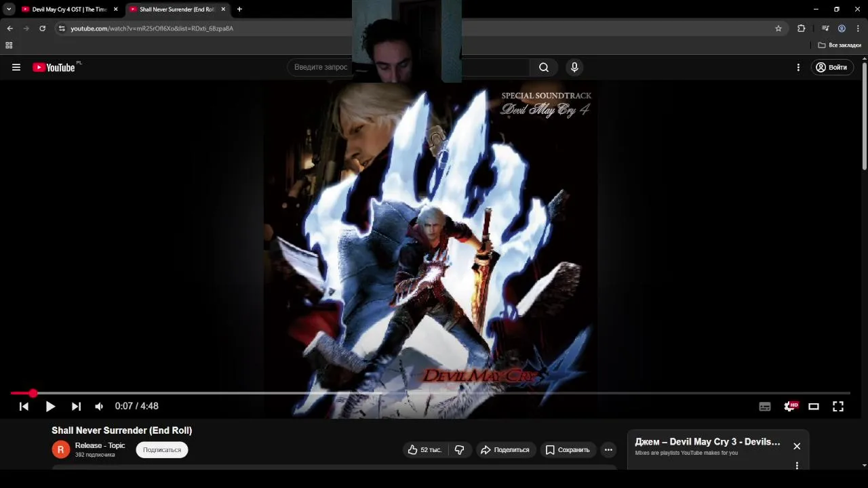Screen dimensions: 868x488
Task: Open the Release - Topic channel link
Action: coord(100,445)
